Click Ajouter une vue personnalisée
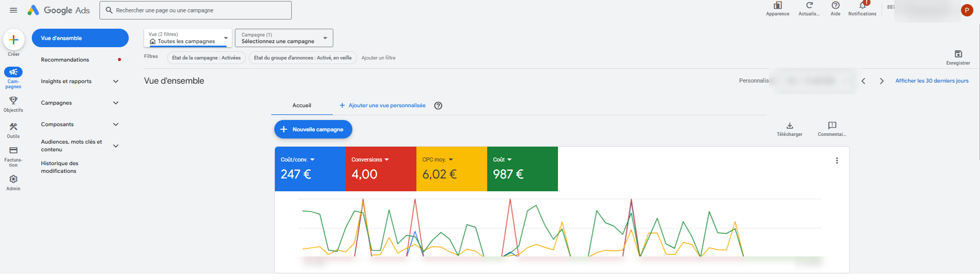The image size is (980, 280). click(383, 106)
